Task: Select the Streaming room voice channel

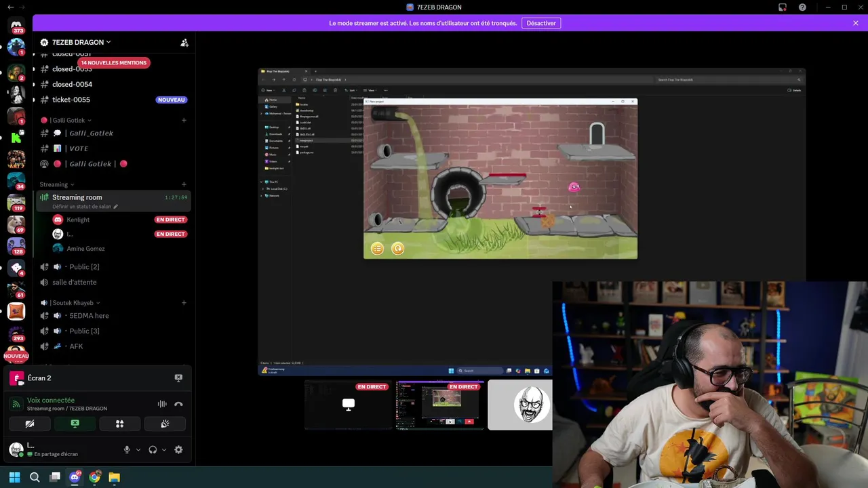Action: 113,201
